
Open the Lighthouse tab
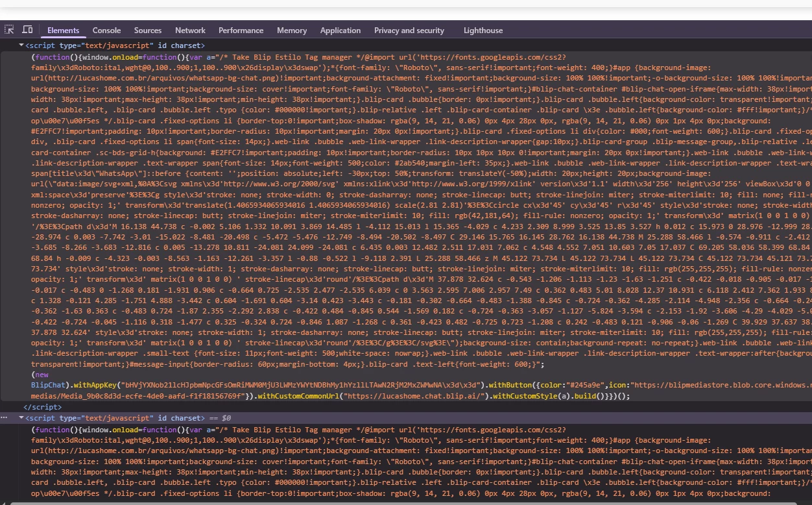click(483, 31)
